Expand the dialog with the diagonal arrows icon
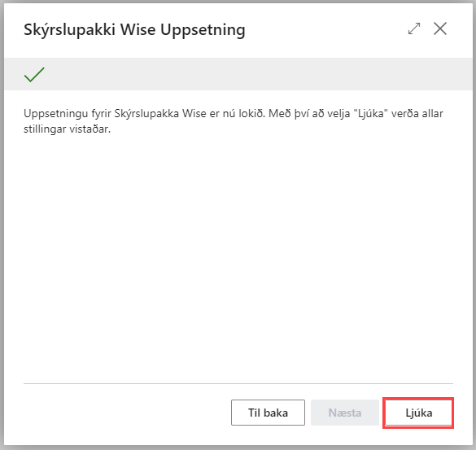Image resolution: width=476 pixels, height=450 pixels. tap(414, 28)
